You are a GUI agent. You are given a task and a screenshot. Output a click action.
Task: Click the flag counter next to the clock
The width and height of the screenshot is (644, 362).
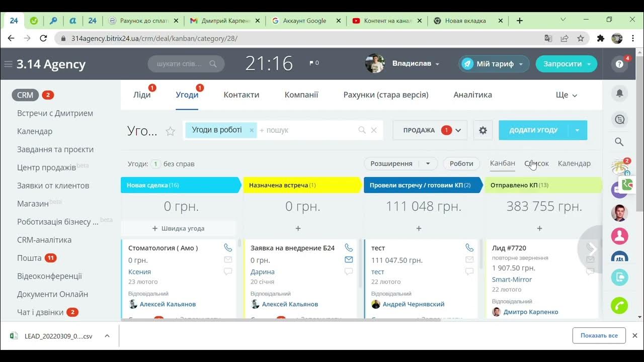tap(314, 63)
